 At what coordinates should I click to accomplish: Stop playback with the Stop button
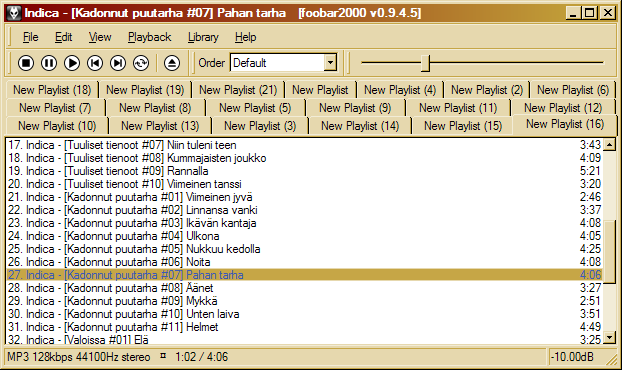point(26,63)
